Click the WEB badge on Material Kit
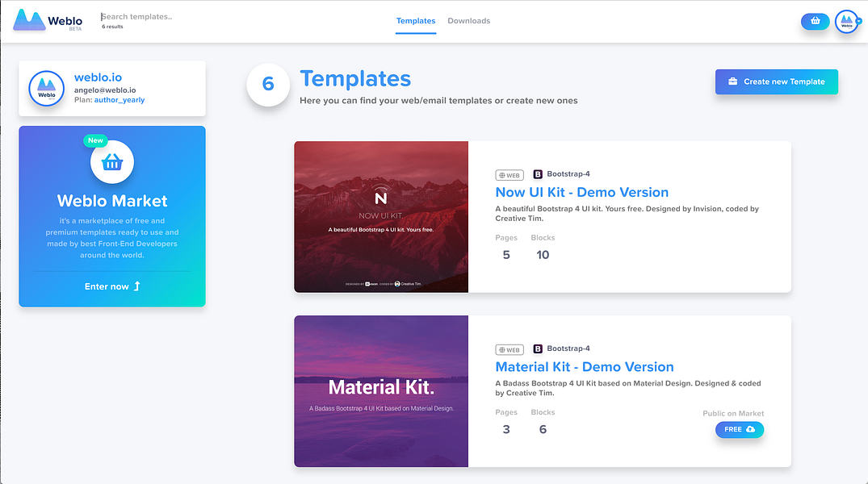868x484 pixels. pyautogui.click(x=509, y=349)
